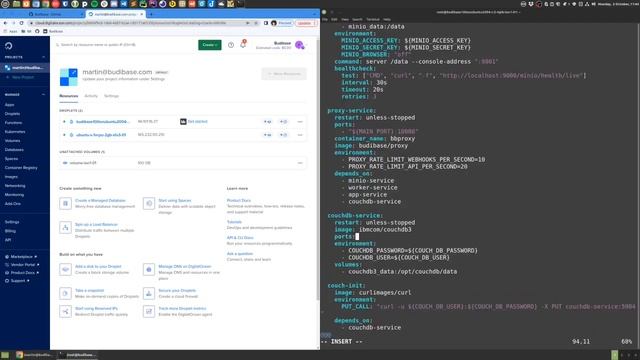This screenshot has height=360, width=640.
Task: Click the Add a disk to your Droplet icon
Action: [x=65, y=269]
